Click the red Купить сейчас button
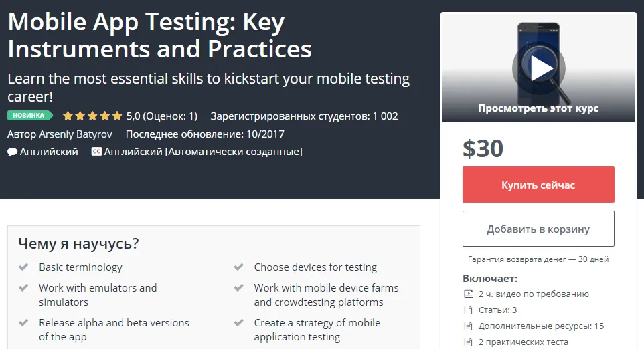This screenshot has height=349, width=644. click(x=538, y=185)
